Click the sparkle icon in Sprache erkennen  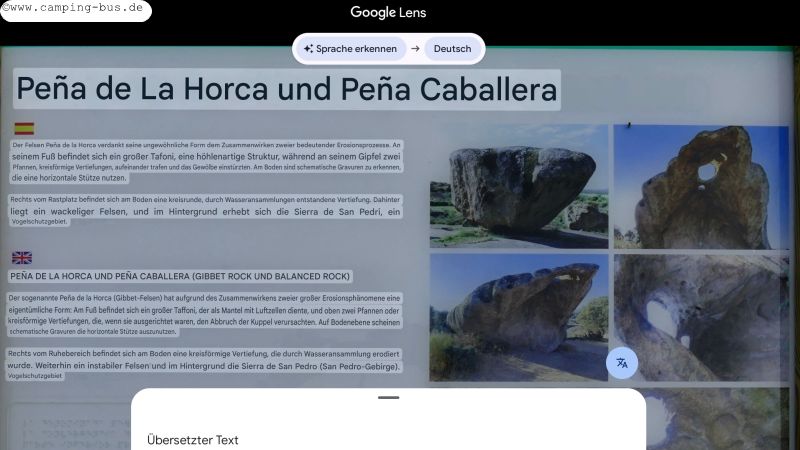[310, 49]
